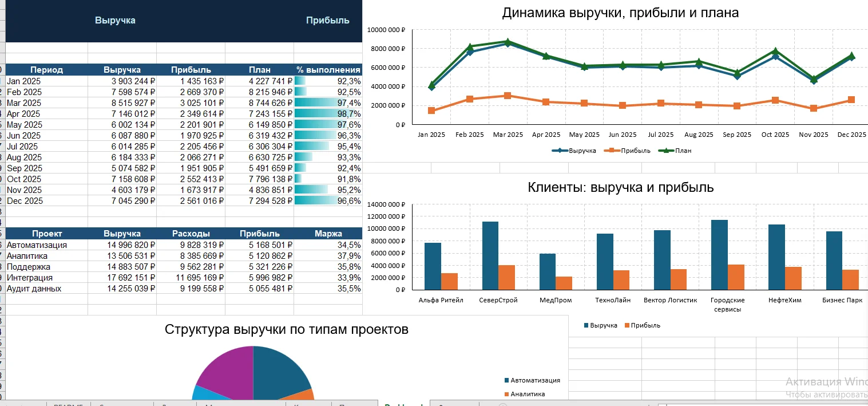Select the 91,8% completion cell for Oct 2025
This screenshot has width=868, height=406.
[x=328, y=179]
